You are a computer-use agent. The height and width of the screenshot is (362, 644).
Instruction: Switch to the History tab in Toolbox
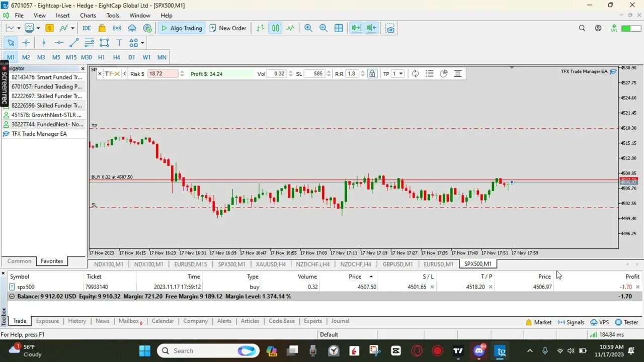click(x=77, y=321)
